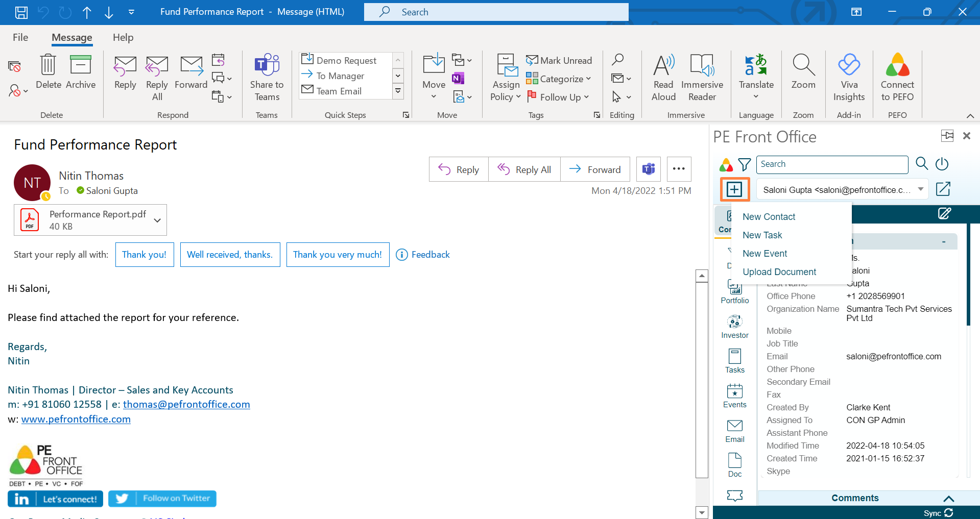Open the Investor section in sidebar
Viewport: 980px width, 519px height.
[734, 327]
